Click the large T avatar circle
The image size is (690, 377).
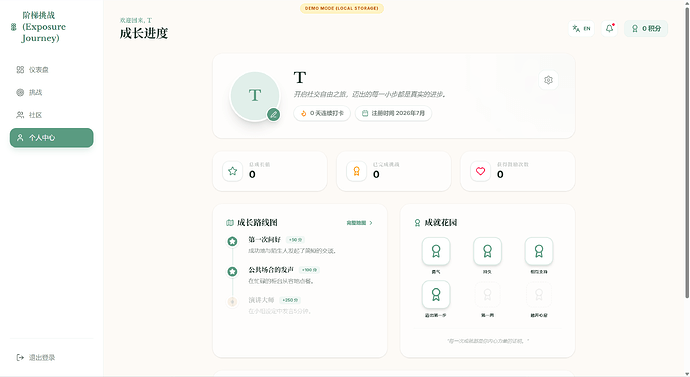point(255,95)
